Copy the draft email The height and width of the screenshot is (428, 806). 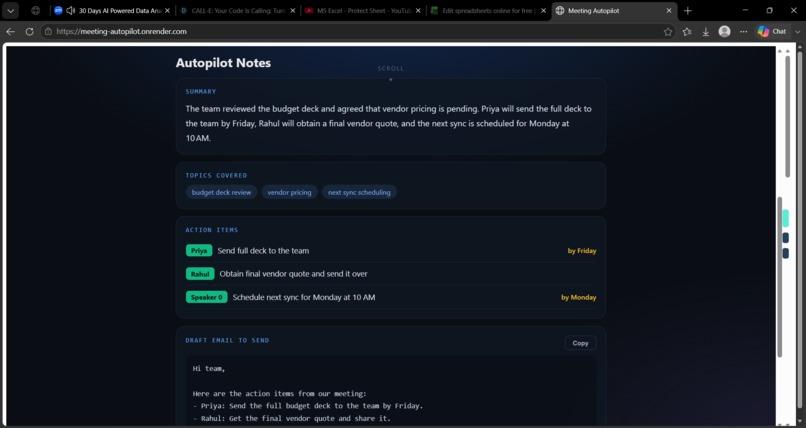tap(580, 343)
